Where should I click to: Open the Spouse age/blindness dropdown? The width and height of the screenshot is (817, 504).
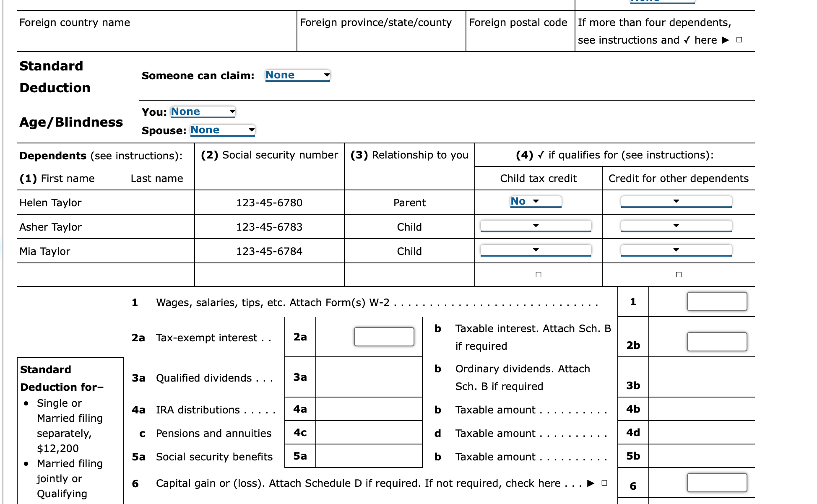pos(222,130)
